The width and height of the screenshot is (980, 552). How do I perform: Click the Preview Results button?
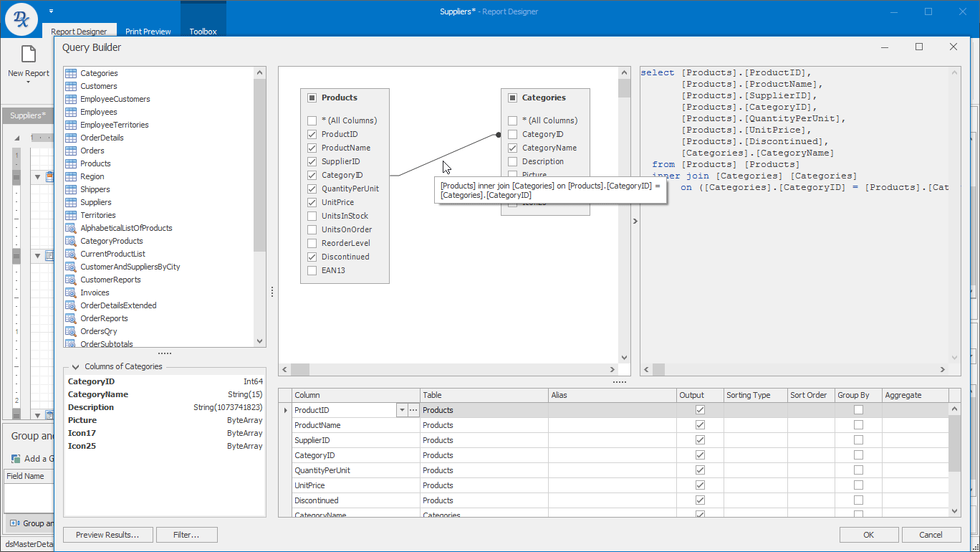pyautogui.click(x=107, y=534)
